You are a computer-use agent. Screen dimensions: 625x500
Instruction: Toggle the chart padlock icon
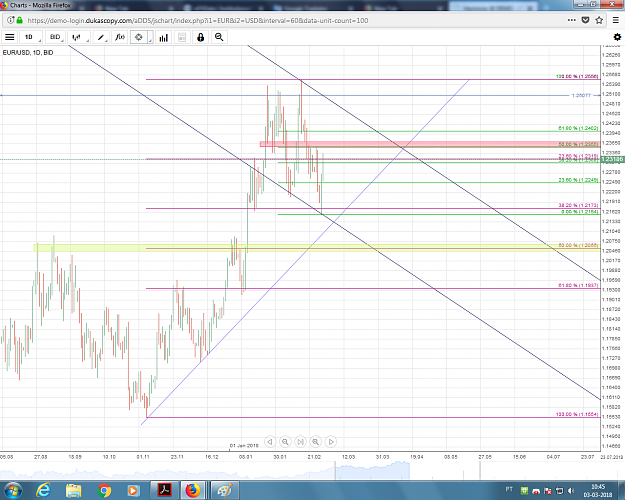(x=200, y=37)
